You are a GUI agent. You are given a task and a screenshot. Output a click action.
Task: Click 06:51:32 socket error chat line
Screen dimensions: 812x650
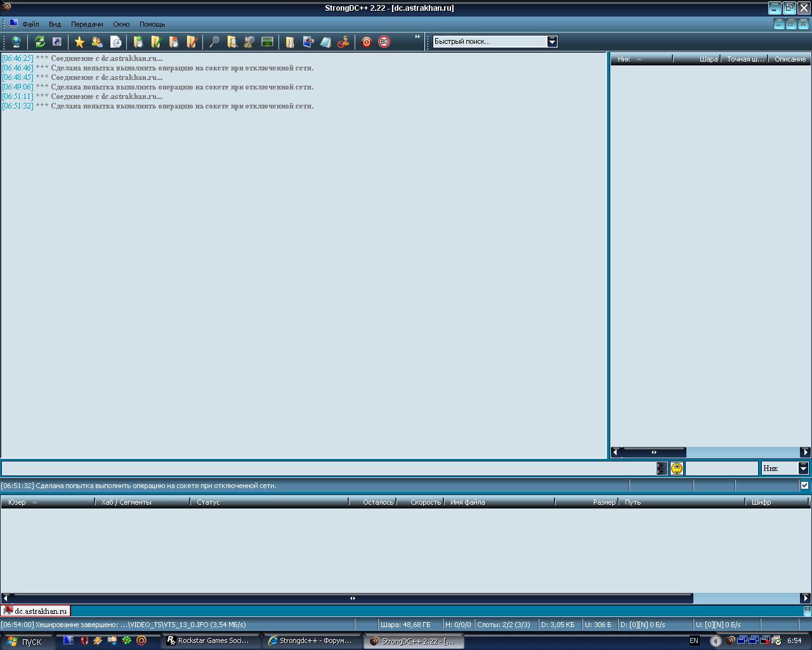click(158, 106)
